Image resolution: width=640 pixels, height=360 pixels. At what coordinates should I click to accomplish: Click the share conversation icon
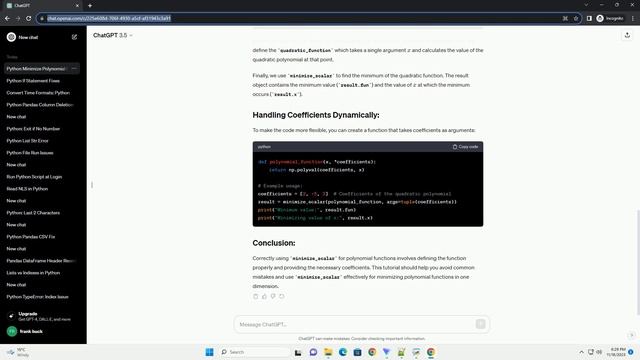point(627,36)
